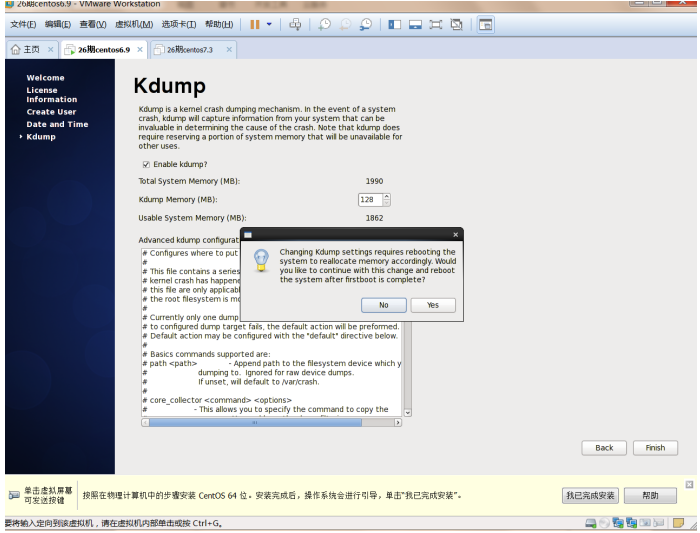Click Yes in the reboot dialog
Image resolution: width=700 pixels, height=533 pixels.
point(433,305)
